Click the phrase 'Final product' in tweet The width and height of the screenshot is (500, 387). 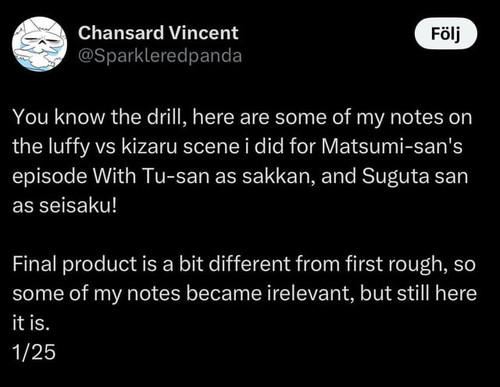[75, 264]
